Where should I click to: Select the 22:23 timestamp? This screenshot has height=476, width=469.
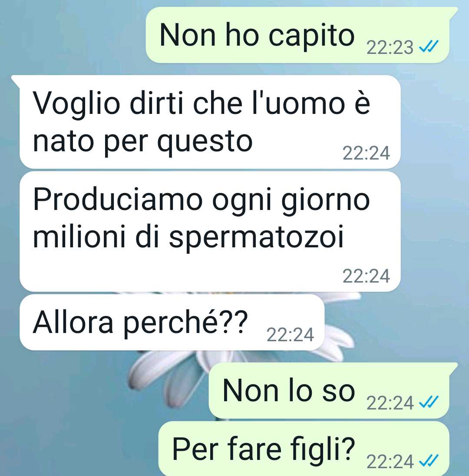(390, 48)
